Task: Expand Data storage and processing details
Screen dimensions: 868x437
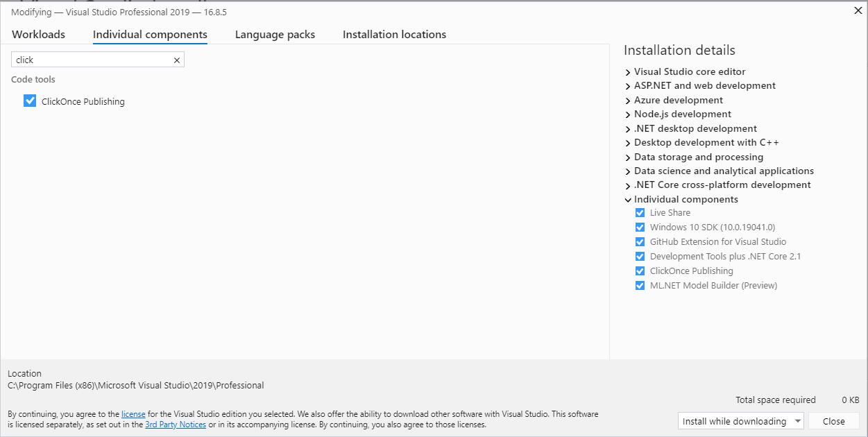Action: pyautogui.click(x=628, y=157)
